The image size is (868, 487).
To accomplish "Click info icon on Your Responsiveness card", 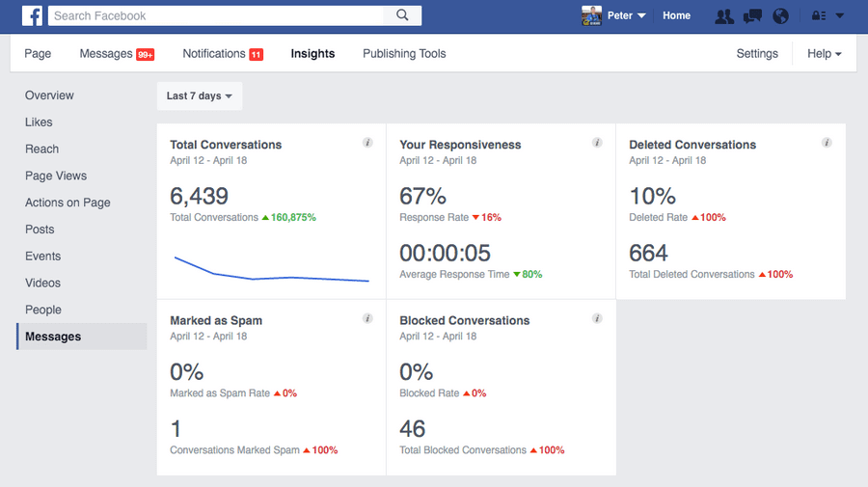I will tap(597, 143).
